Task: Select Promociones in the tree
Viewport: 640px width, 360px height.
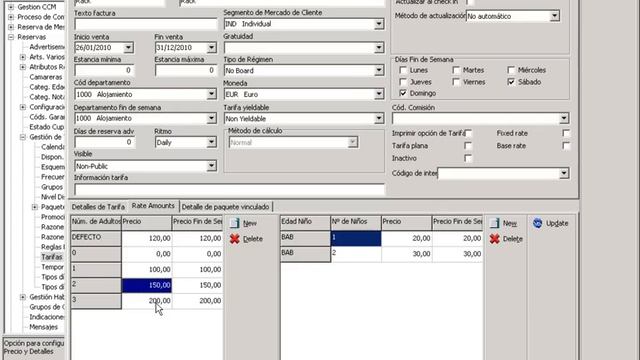Action: point(53,217)
